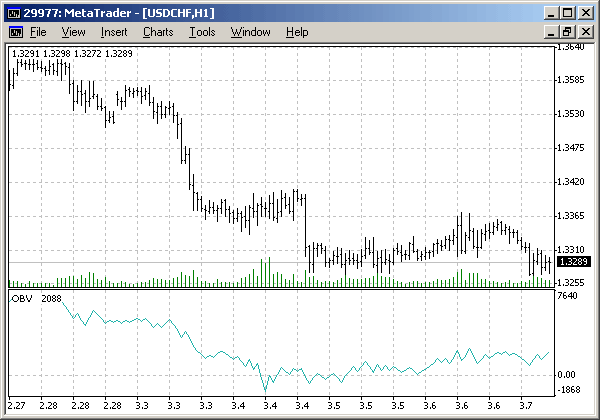Image resolution: width=600 pixels, height=420 pixels.
Task: Open the Window menu
Action: 250,32
